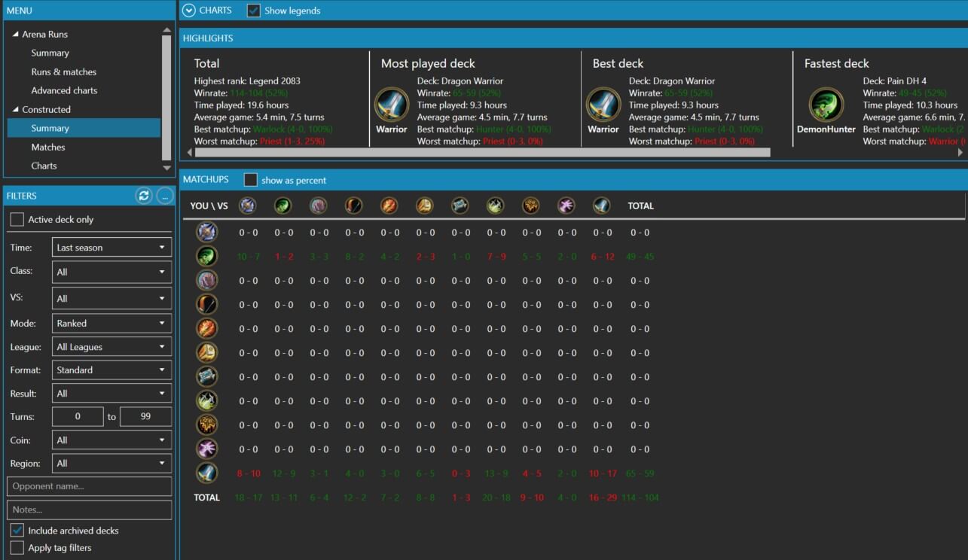This screenshot has height=560, width=968.
Task: Click the Warrior sword icon under Most played deck
Action: pyautogui.click(x=391, y=105)
